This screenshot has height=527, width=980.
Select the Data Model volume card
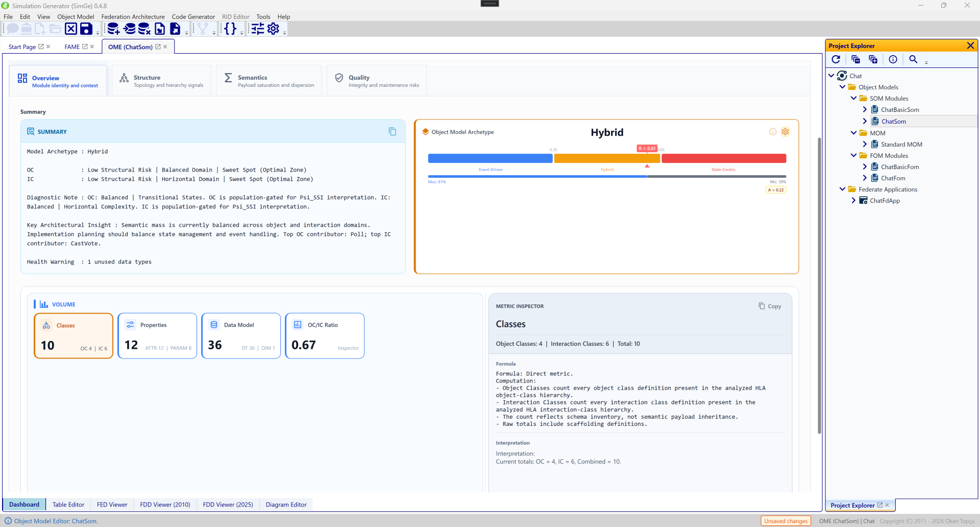241,336
